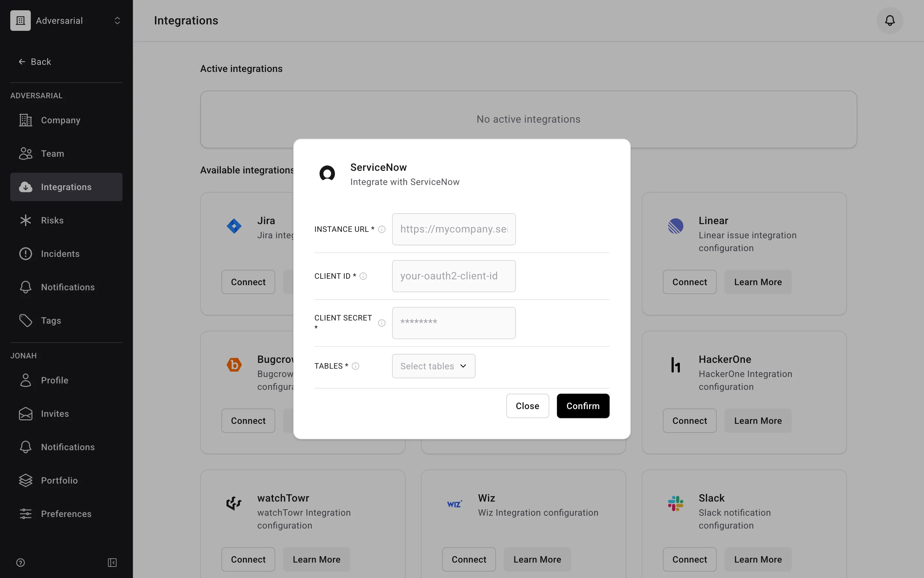Click the Jira diamond logo

234,226
